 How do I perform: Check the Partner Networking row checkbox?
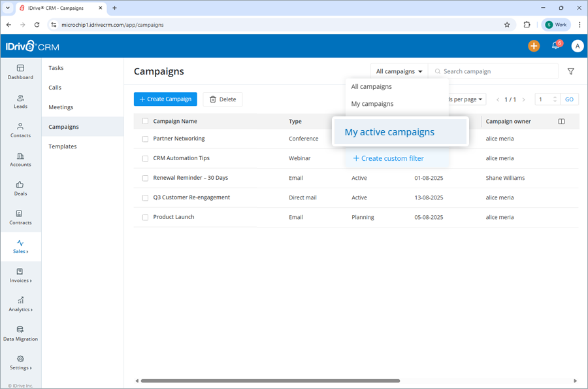click(x=144, y=139)
